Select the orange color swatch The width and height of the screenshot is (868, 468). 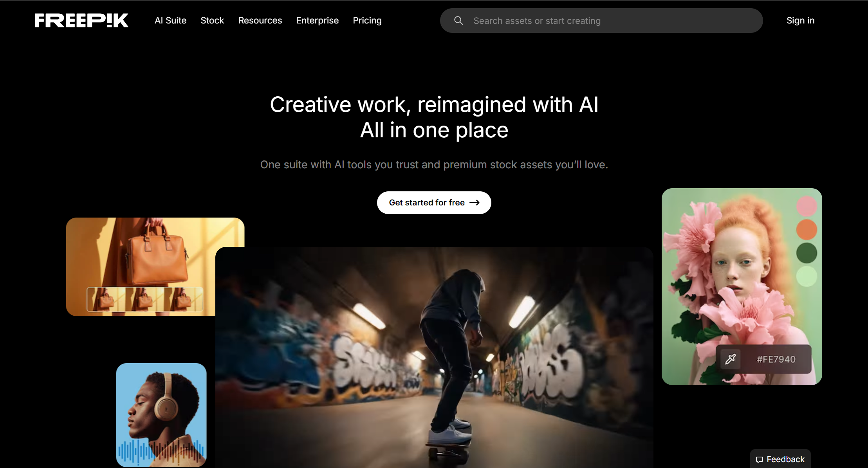click(x=807, y=229)
